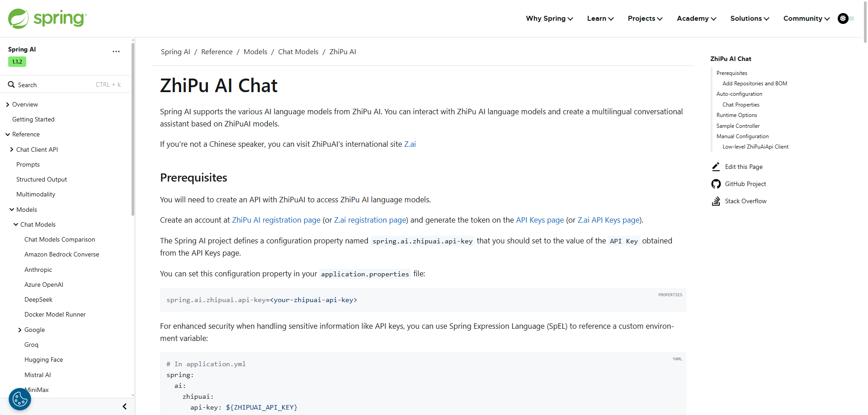Click ZhiPu AI Chat contents heading
This screenshot has width=868, height=415.
pyautogui.click(x=731, y=59)
